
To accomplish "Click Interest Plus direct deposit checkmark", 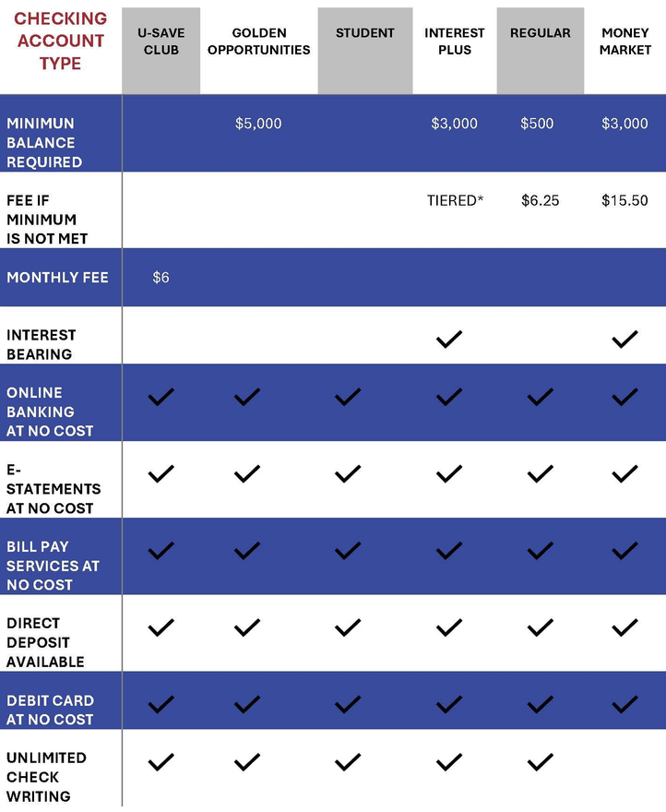I will coord(449,627).
